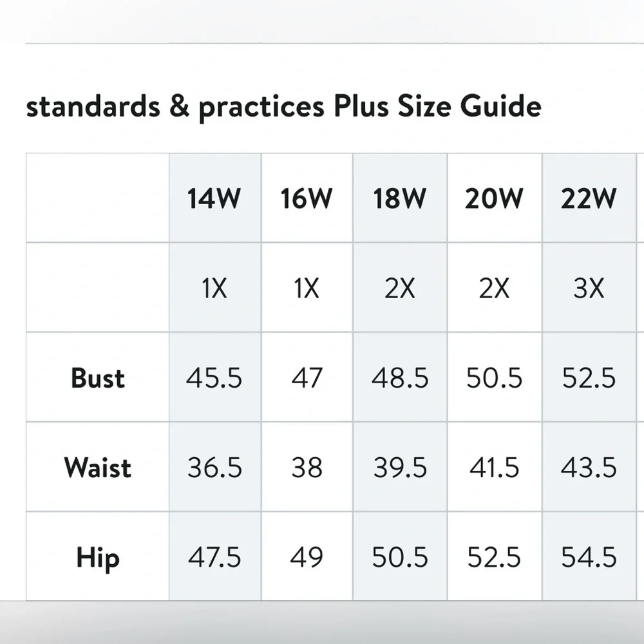Click the Bust row label

[98, 378]
